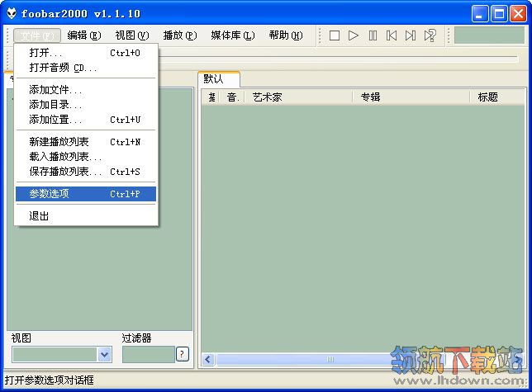Open the 视图 (V) menu

click(132, 35)
